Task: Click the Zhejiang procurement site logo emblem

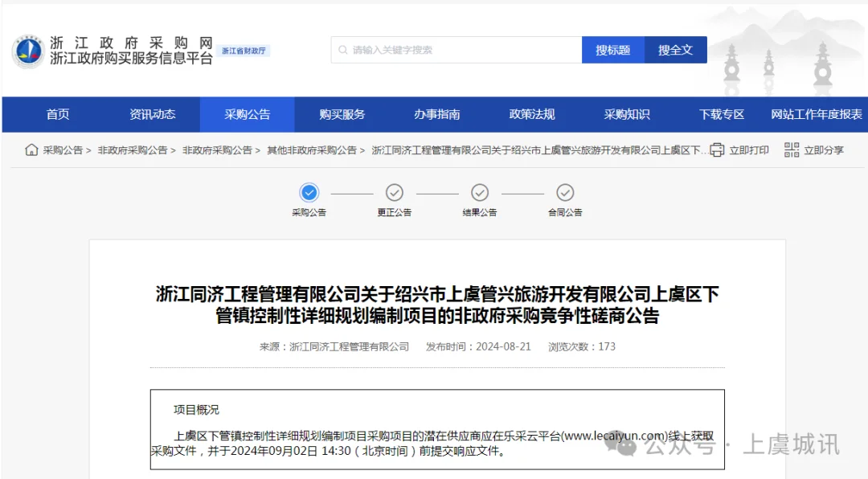Action: [x=27, y=51]
